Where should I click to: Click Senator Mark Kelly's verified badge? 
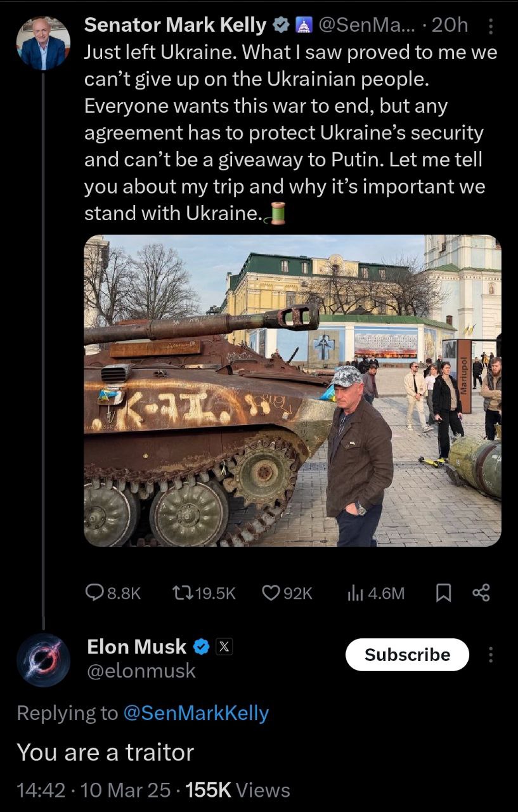(x=279, y=25)
